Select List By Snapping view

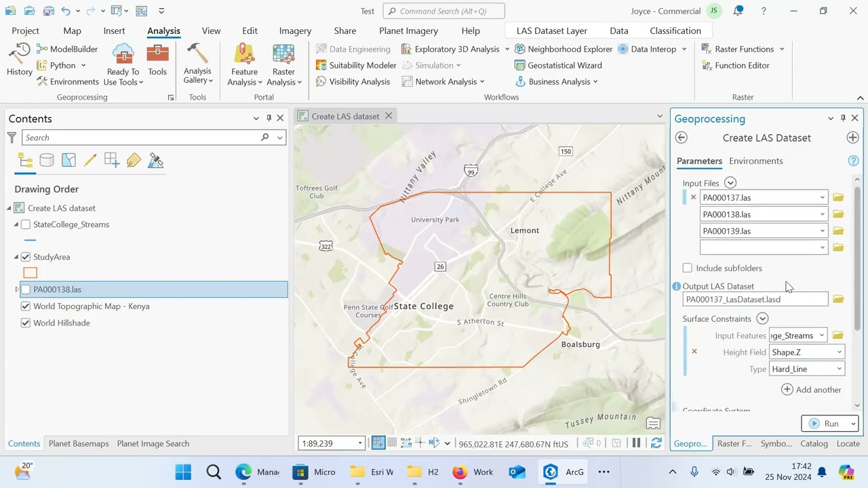click(112, 161)
